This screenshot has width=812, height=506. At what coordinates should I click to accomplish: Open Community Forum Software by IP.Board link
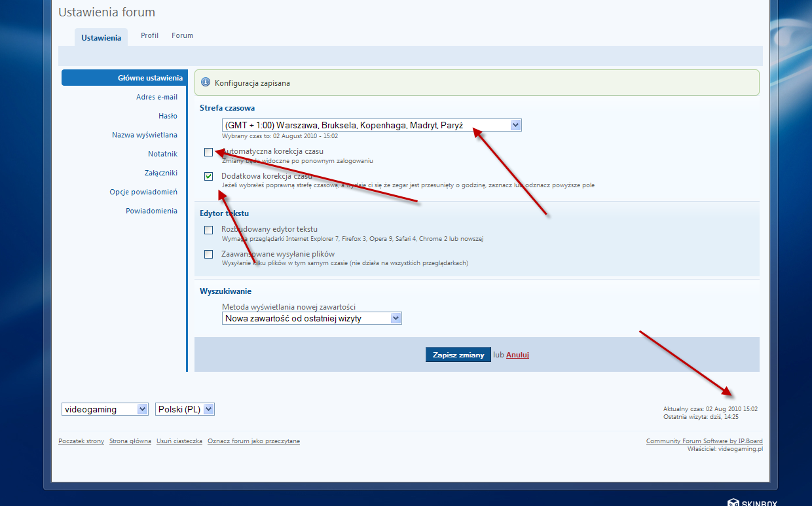(x=704, y=441)
